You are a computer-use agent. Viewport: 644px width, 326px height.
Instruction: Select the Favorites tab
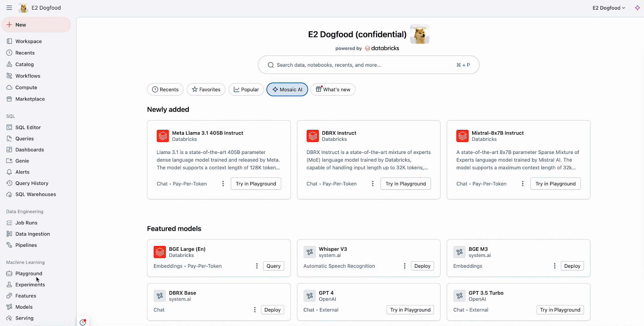[x=206, y=90]
